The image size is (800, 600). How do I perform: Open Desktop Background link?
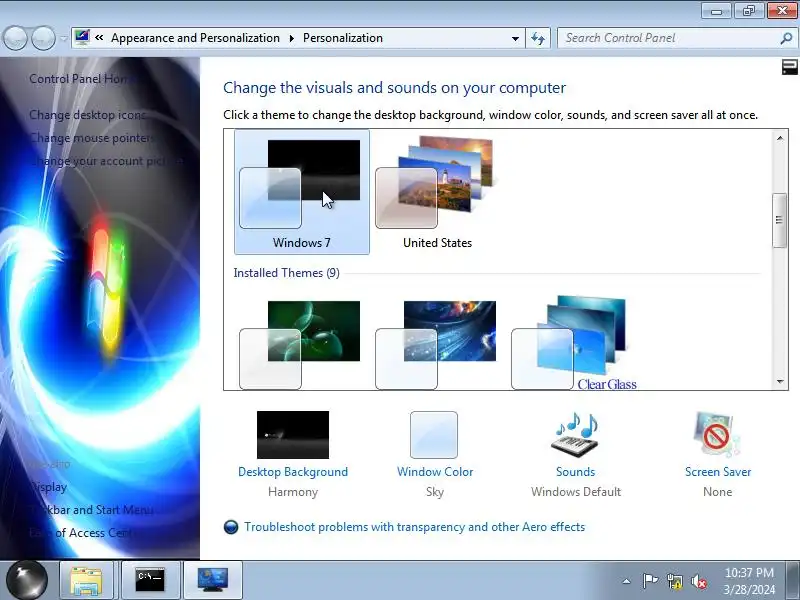293,472
